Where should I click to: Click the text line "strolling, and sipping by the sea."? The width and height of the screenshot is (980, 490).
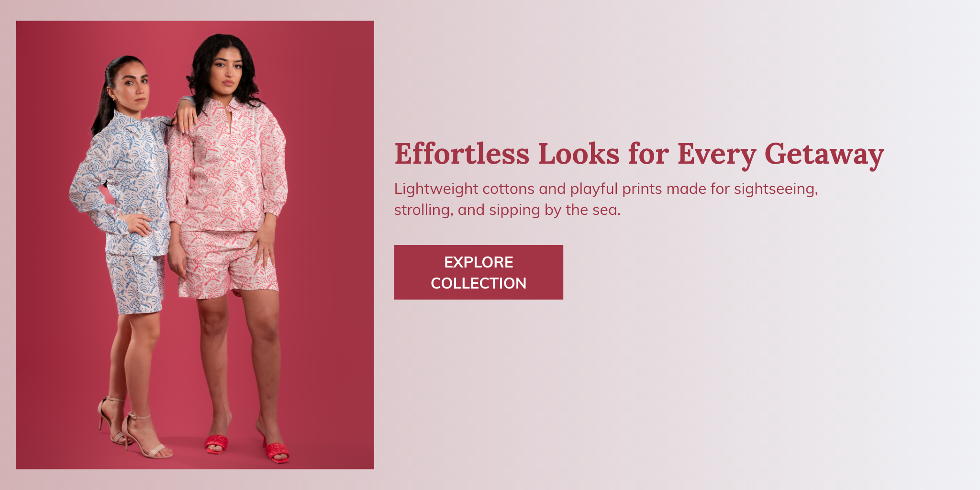(507, 210)
